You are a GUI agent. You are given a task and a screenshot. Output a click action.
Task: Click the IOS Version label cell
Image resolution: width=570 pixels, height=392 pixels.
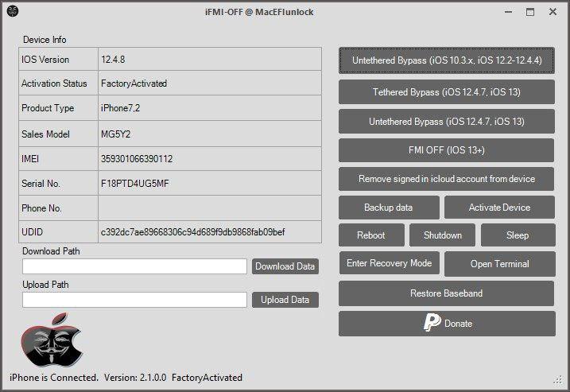[x=59, y=59]
